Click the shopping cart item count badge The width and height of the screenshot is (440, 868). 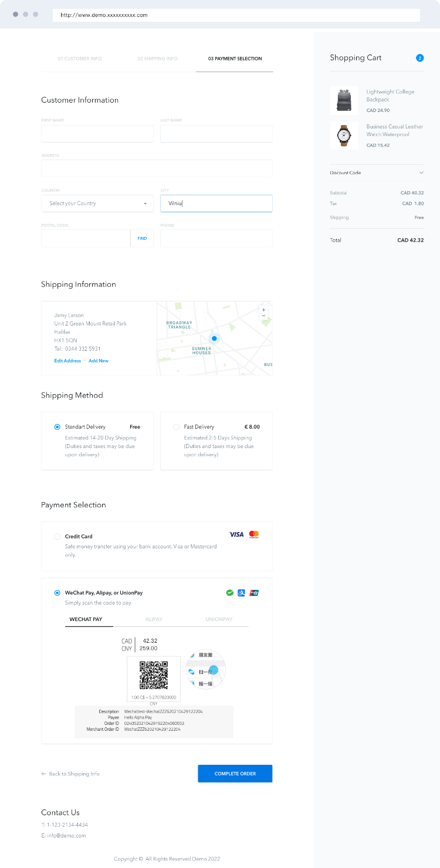(419, 58)
